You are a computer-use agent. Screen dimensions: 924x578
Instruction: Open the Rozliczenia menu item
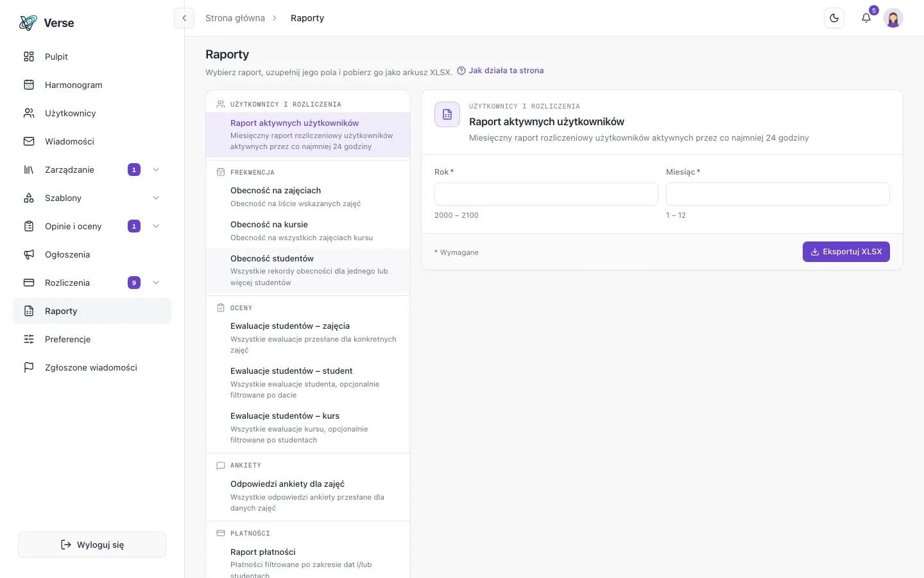(92, 283)
